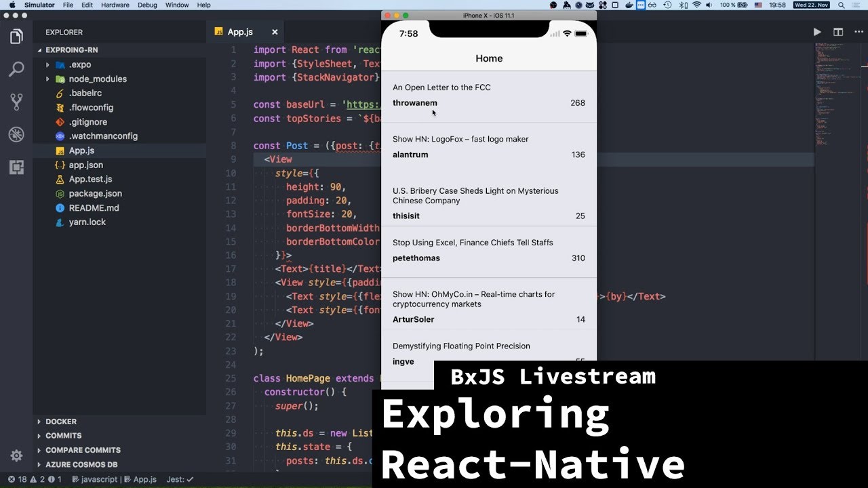This screenshot has height=488, width=868.
Task: Select the App.js editor tab
Action: pos(245,32)
